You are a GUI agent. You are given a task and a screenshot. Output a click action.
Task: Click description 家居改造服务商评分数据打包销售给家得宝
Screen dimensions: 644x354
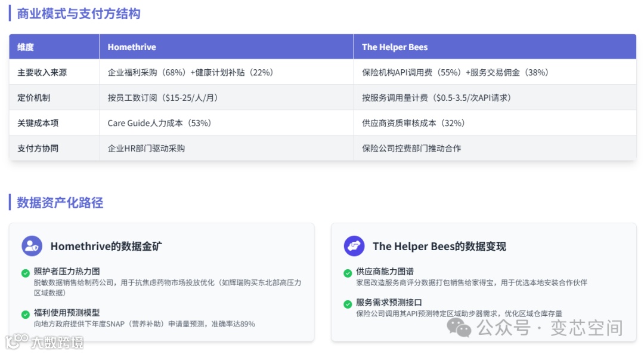click(472, 282)
